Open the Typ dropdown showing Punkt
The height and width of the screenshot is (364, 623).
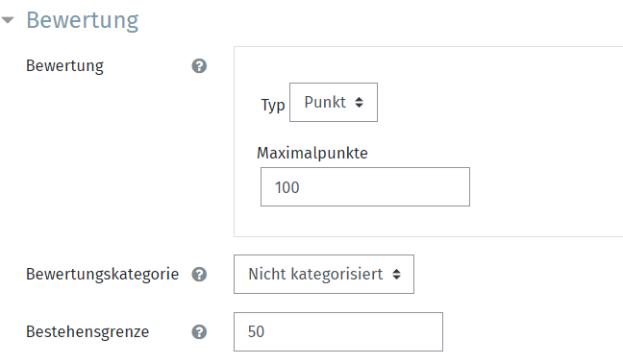334,103
